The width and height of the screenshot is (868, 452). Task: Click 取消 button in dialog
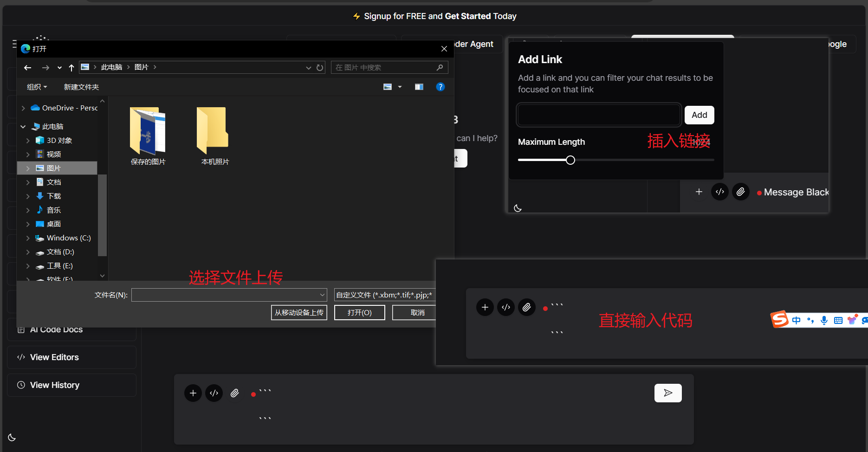click(x=414, y=312)
